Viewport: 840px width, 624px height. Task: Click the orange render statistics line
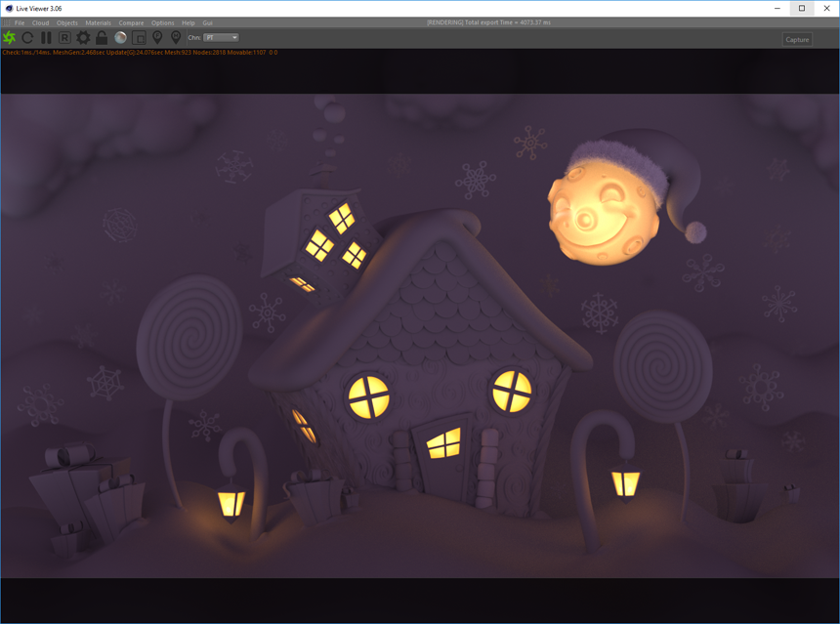[140, 53]
